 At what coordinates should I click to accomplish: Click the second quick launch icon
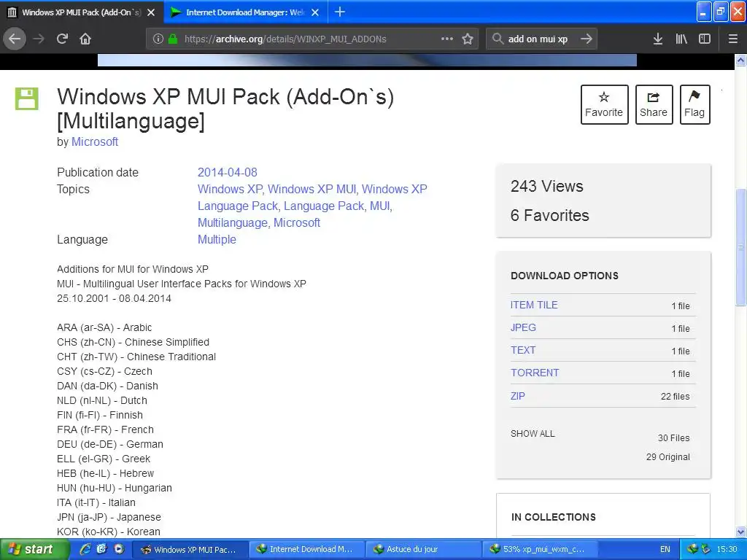point(101,549)
